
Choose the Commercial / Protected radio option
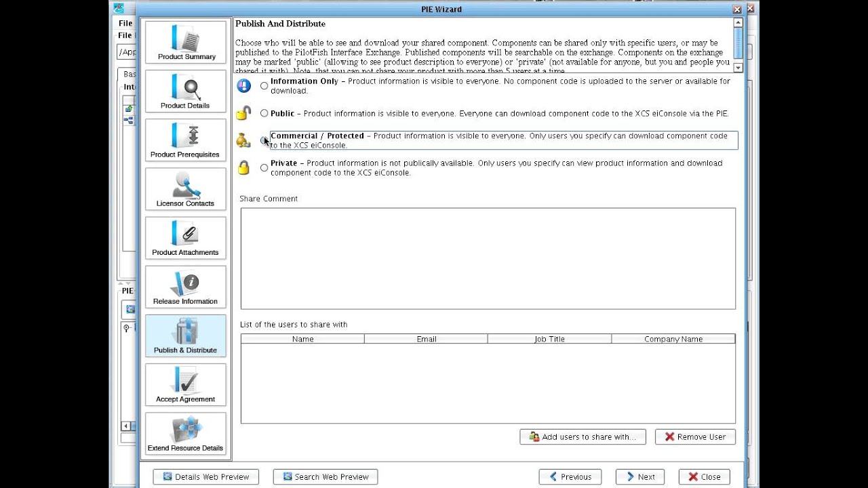click(x=264, y=140)
